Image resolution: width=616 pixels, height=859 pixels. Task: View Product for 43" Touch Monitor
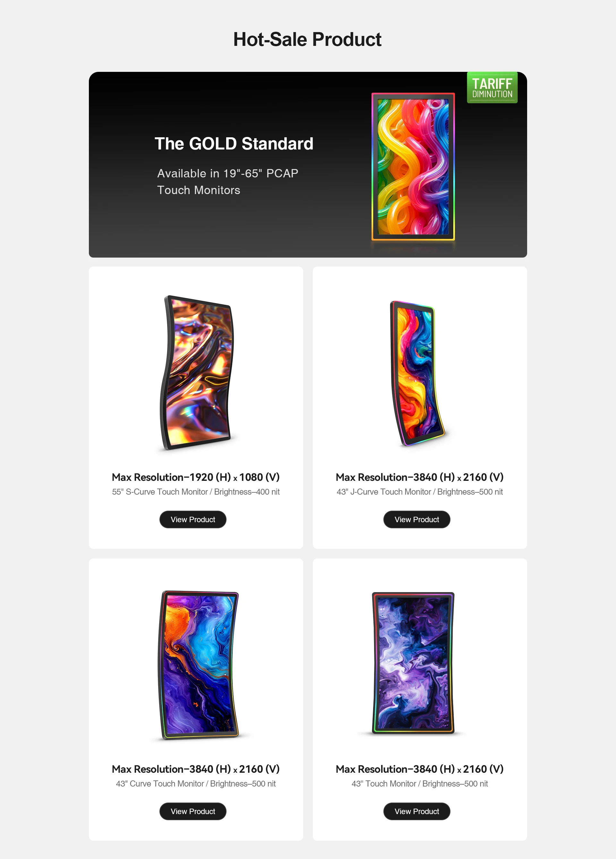tap(417, 811)
